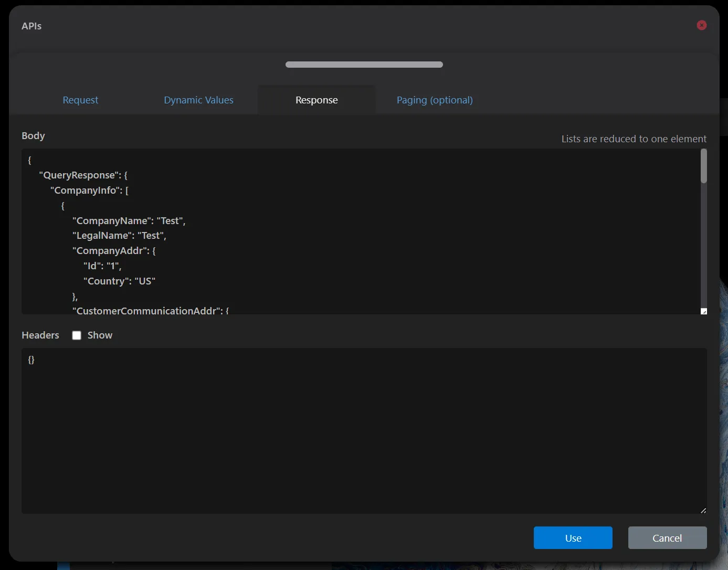Viewport: 728px width, 570px height.
Task: Click the Headers section label
Action: coord(40,335)
